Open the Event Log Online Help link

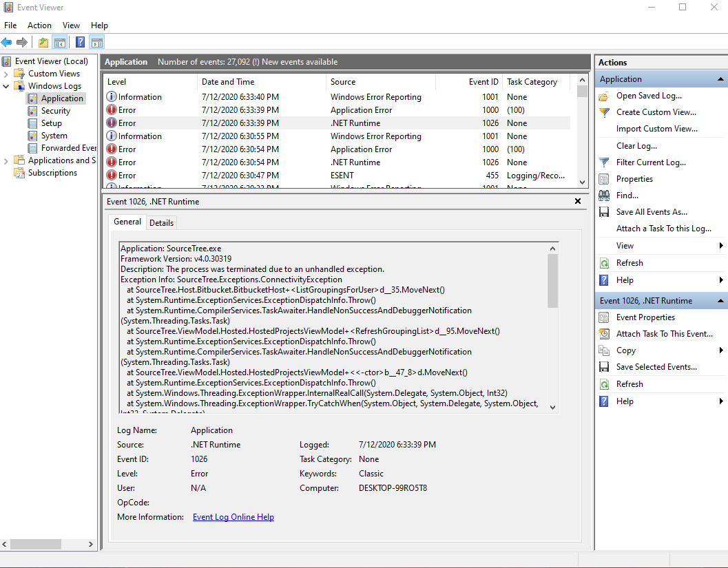pos(233,517)
